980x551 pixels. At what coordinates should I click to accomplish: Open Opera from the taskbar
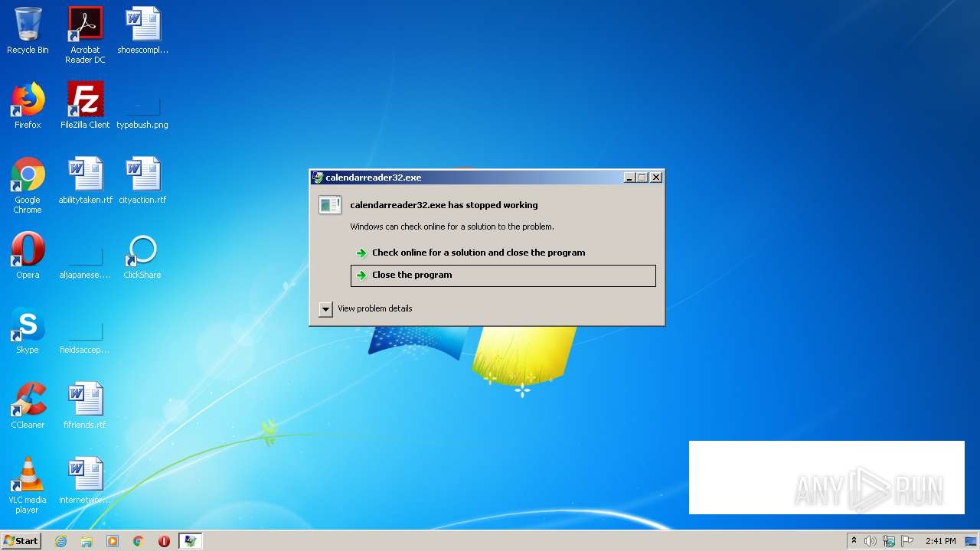point(164,541)
